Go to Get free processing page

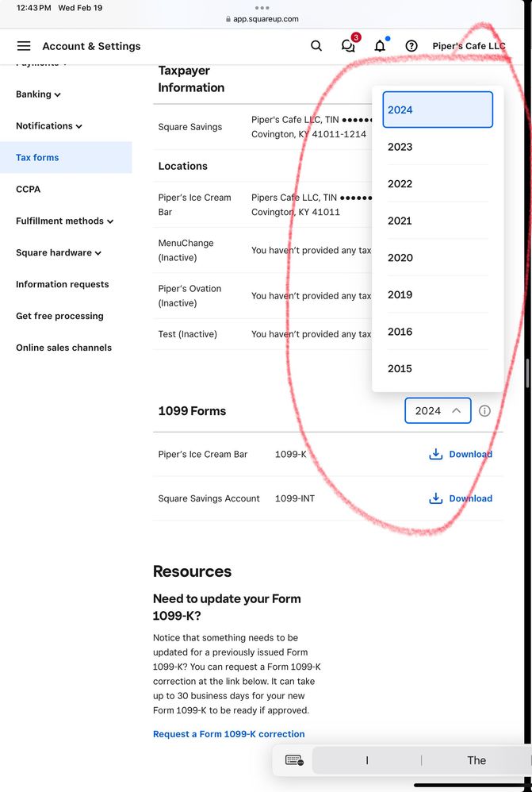[x=59, y=316]
